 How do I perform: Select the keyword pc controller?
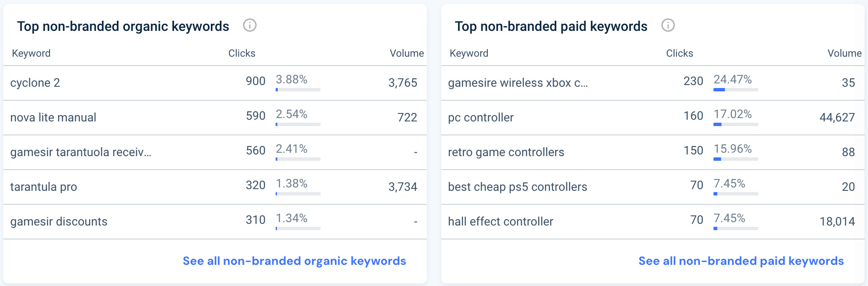[481, 117]
